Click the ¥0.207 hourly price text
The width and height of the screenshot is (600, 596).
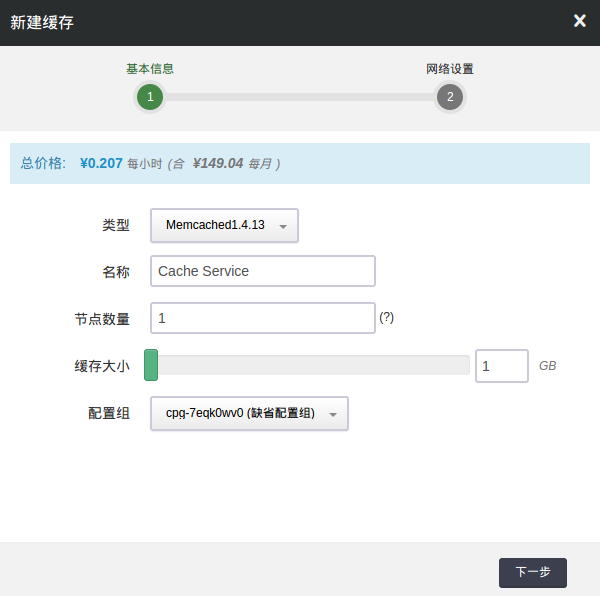coord(101,163)
